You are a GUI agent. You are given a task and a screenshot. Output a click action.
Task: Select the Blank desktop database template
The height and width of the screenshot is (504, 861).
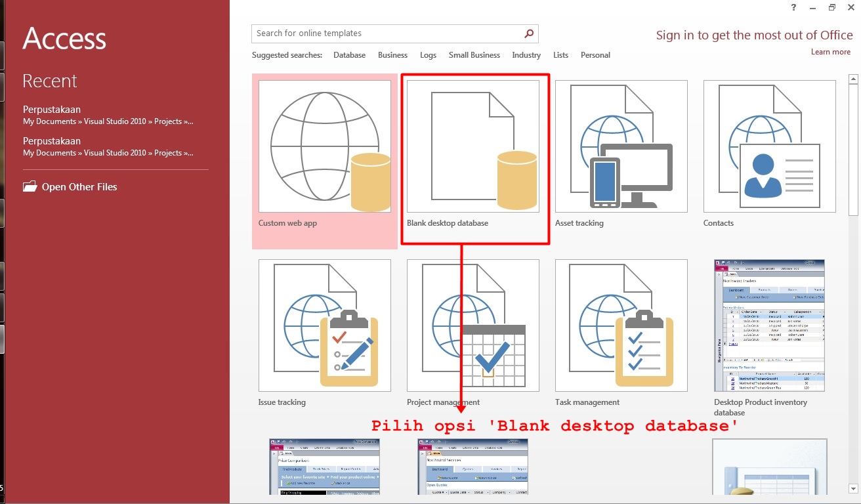(474, 146)
